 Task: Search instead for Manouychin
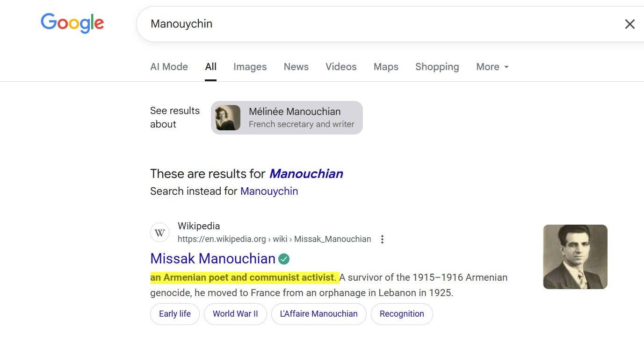(269, 191)
